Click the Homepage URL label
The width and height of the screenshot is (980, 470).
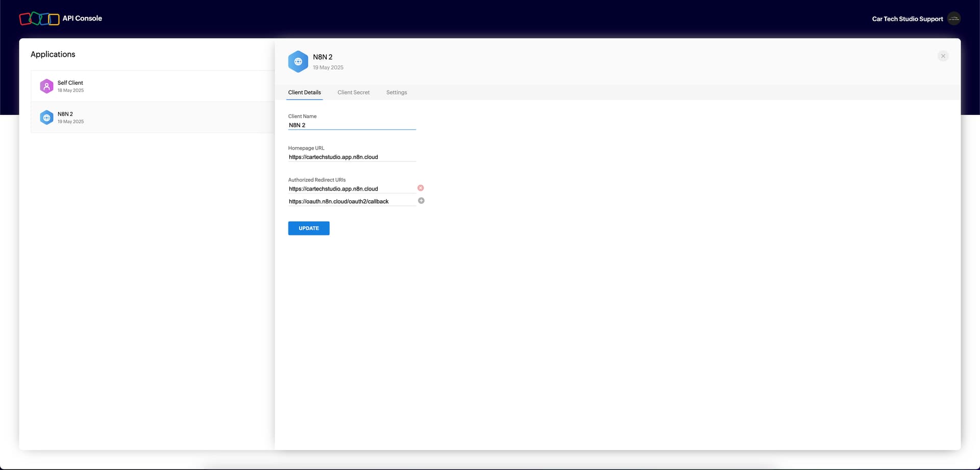coord(306,148)
